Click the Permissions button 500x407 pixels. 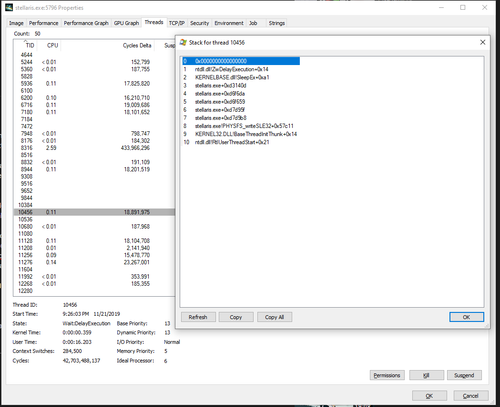tap(387, 375)
